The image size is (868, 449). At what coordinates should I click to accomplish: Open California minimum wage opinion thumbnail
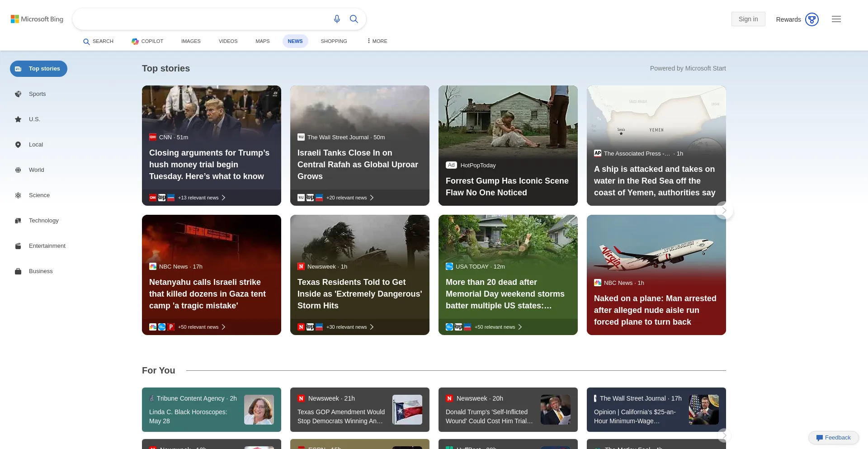pyautogui.click(x=704, y=410)
